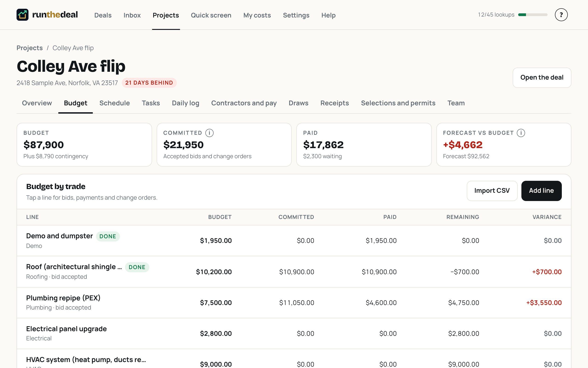Click the +$3,550.00 plumbing variance
This screenshot has width=588, height=368.
[x=544, y=303]
